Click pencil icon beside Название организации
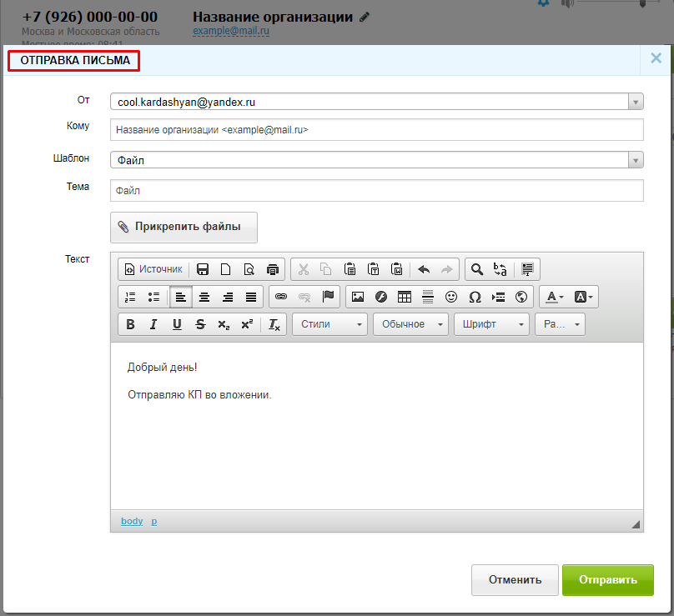 click(365, 17)
